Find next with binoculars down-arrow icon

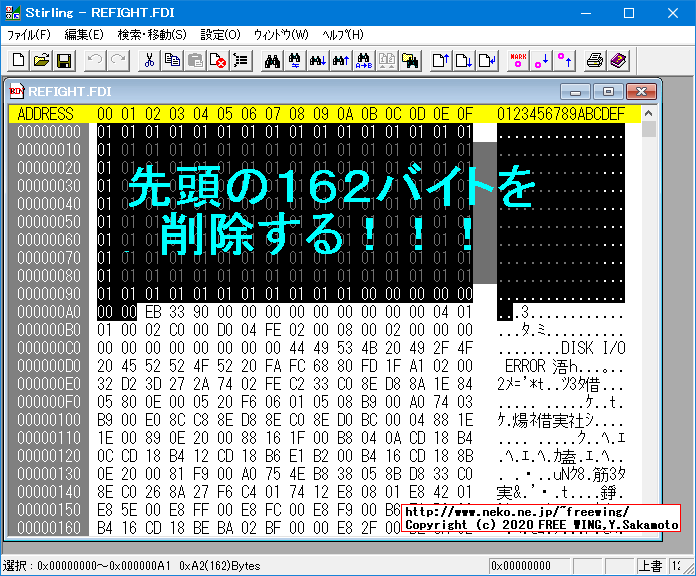click(x=318, y=60)
